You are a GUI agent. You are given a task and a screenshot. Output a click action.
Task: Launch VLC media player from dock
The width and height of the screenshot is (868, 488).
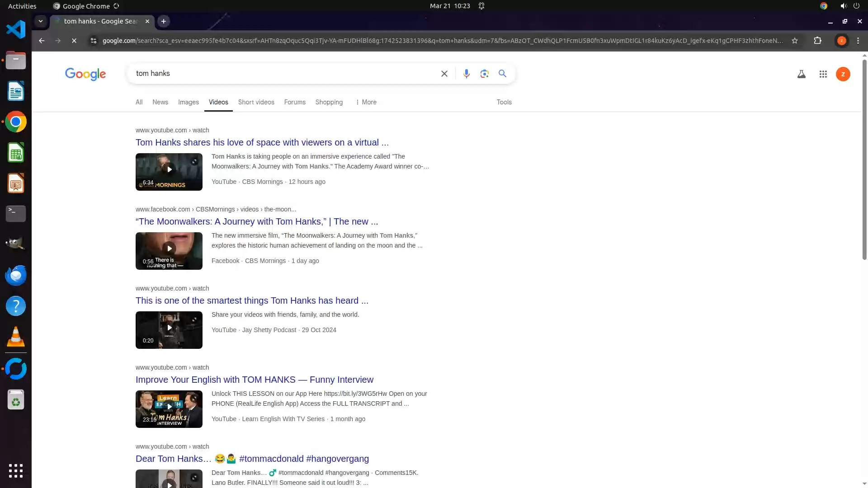point(16,337)
